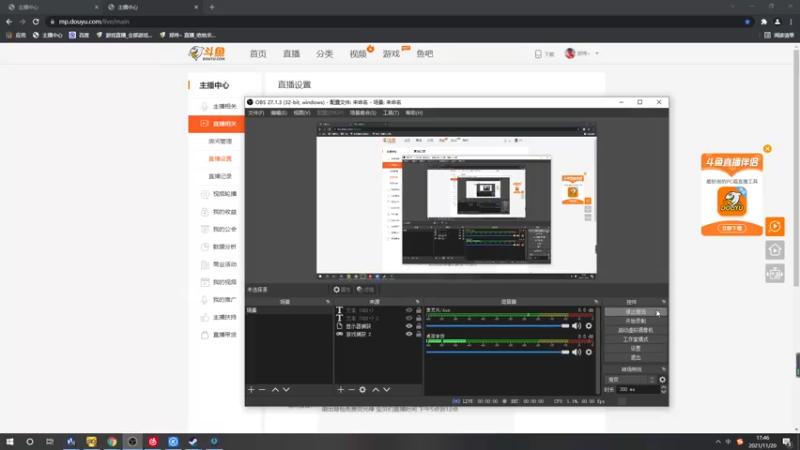Toggle lock on 游戏捕获 2 source
This screenshot has height=450, width=800.
coord(418,334)
